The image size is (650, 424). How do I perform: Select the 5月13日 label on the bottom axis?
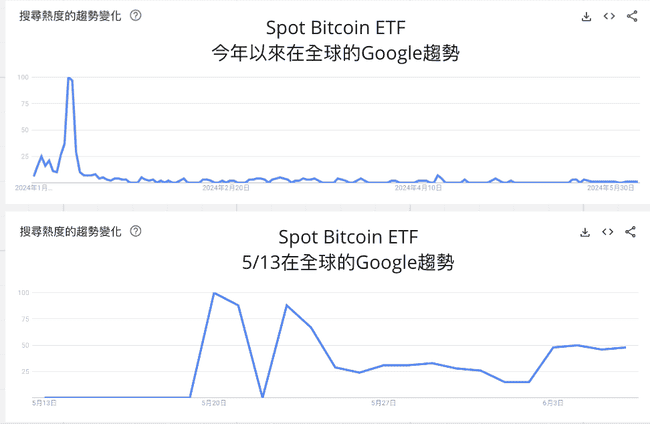click(44, 403)
